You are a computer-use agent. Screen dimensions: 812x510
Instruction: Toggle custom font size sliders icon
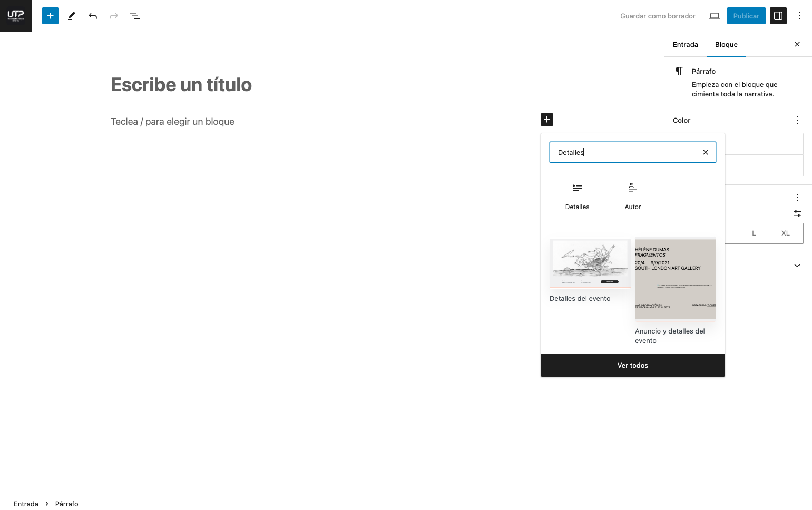[797, 213]
